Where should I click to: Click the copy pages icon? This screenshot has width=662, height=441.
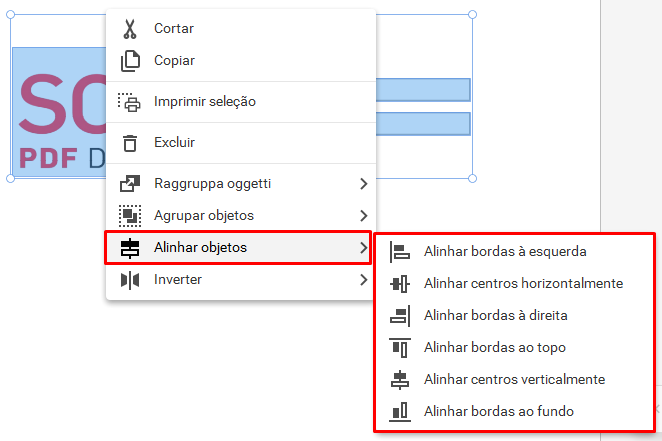coord(130,61)
